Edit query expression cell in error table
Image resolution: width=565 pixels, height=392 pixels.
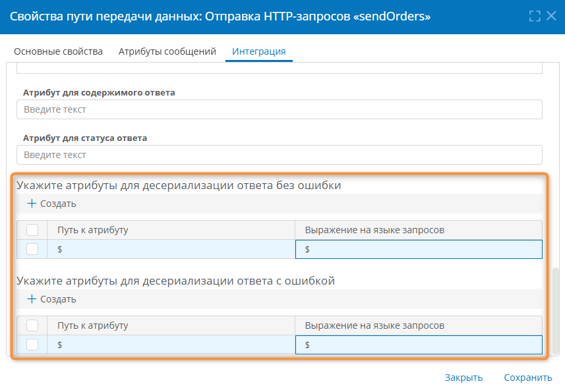[x=419, y=345]
